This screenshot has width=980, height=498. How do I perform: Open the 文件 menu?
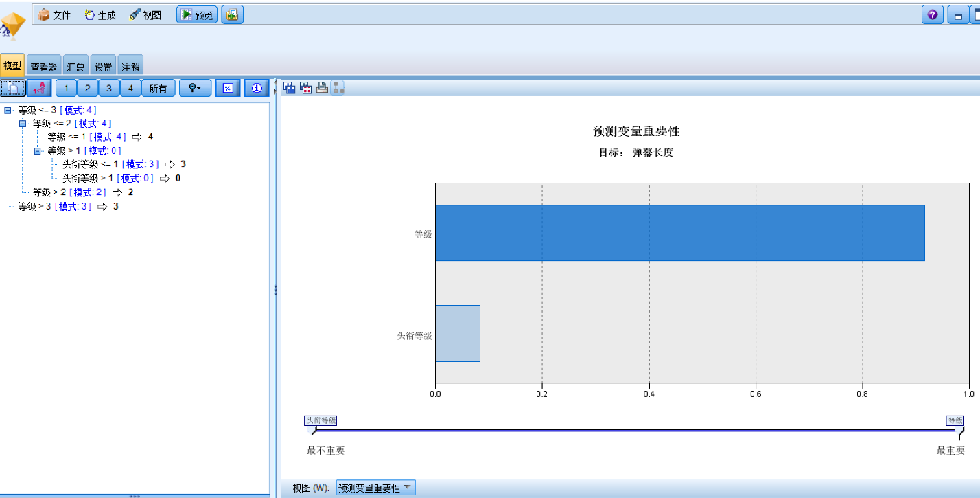tap(54, 14)
